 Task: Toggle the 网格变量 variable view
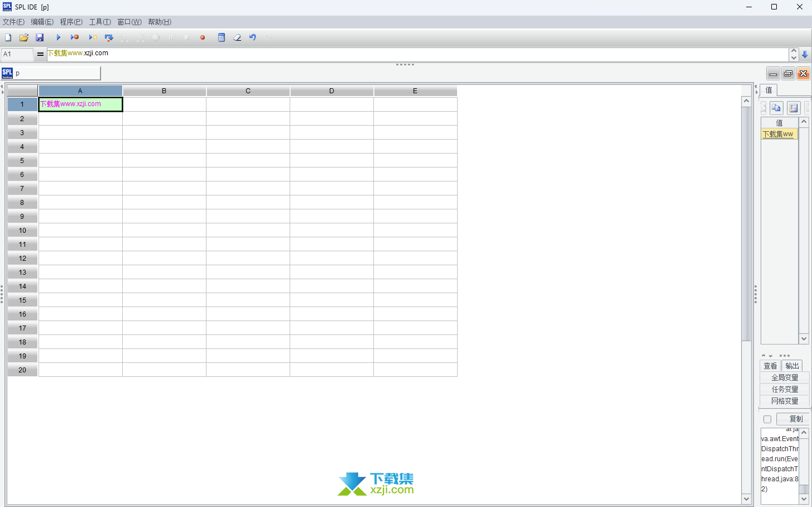click(784, 401)
